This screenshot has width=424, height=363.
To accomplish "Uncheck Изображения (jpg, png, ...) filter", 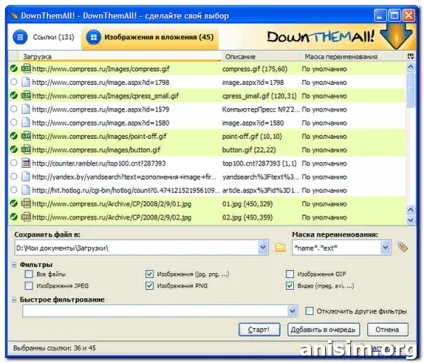I will coord(149,274).
